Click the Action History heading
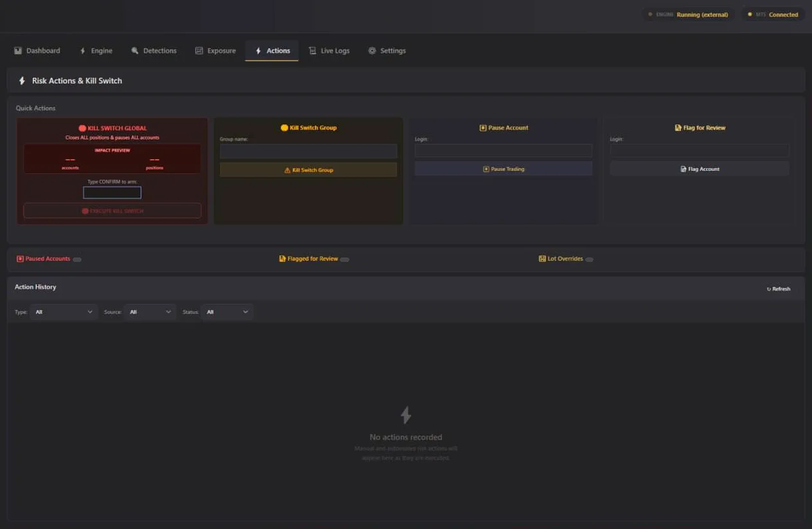The height and width of the screenshot is (529, 812). (x=35, y=287)
